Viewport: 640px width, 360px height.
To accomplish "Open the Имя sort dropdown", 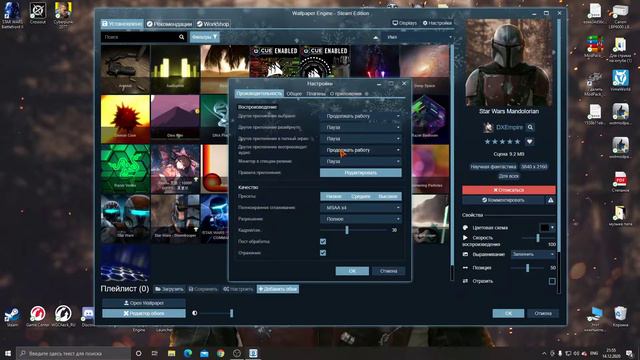I will tap(418, 37).
